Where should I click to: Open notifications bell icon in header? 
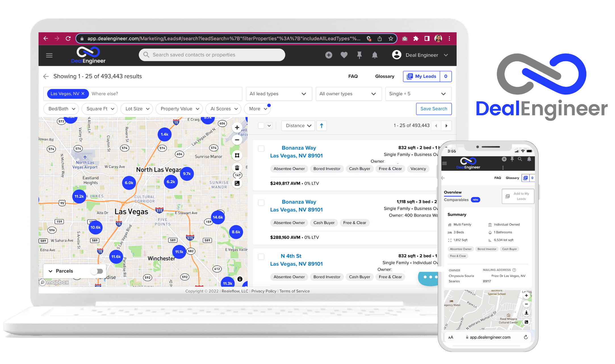tap(375, 55)
